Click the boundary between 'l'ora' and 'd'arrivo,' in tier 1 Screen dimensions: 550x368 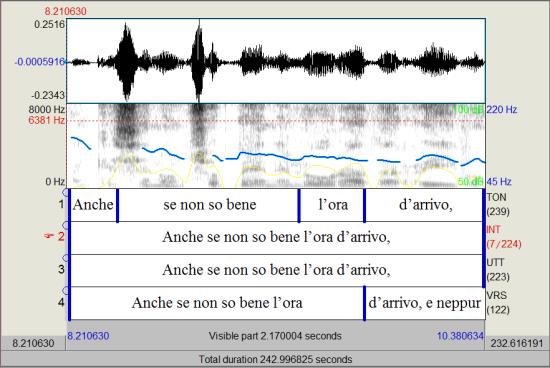click(364, 205)
